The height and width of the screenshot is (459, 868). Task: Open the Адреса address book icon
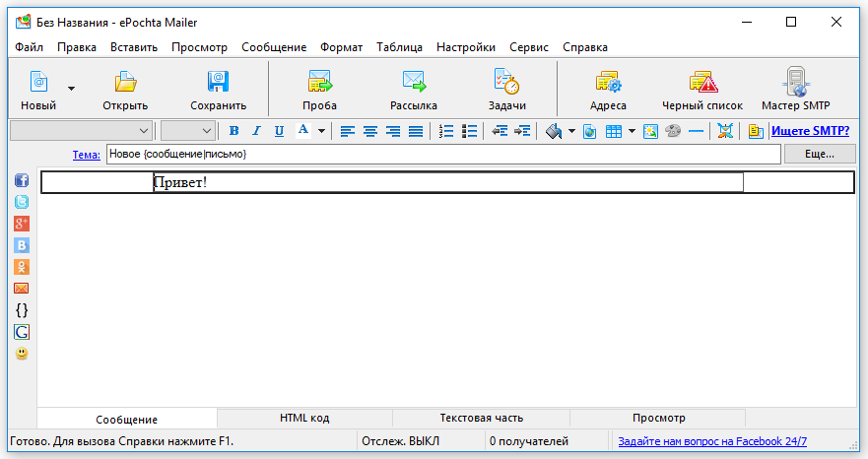coord(608,83)
